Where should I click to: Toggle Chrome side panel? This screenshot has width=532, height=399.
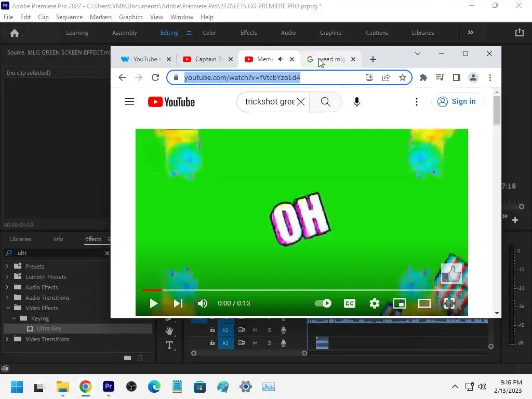point(456,78)
